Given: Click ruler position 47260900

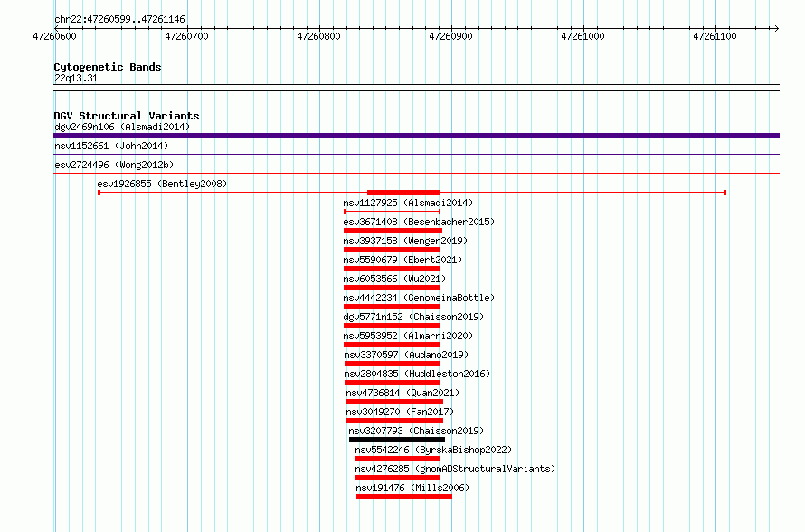Looking at the screenshot, I should pyautogui.click(x=450, y=36).
